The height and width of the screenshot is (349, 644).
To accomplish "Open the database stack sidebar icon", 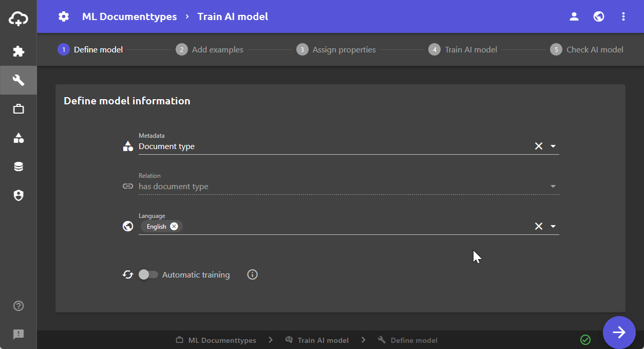I will (18, 167).
